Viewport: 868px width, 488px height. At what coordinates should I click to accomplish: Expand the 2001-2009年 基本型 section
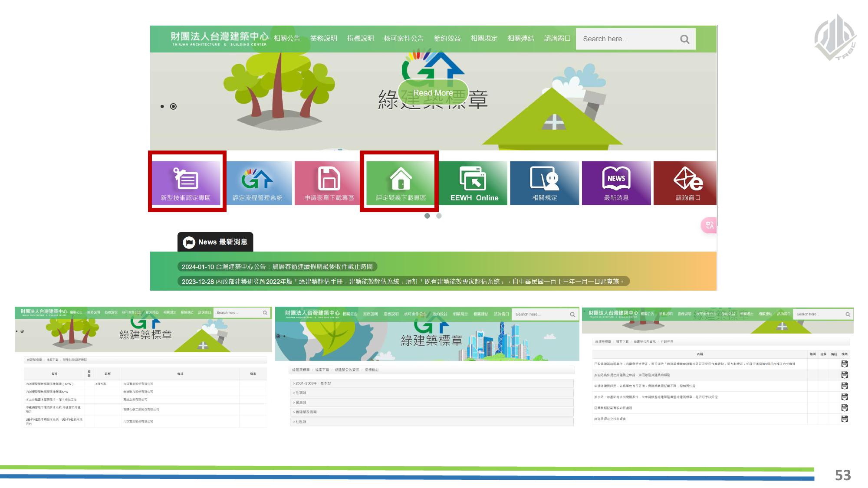click(431, 383)
